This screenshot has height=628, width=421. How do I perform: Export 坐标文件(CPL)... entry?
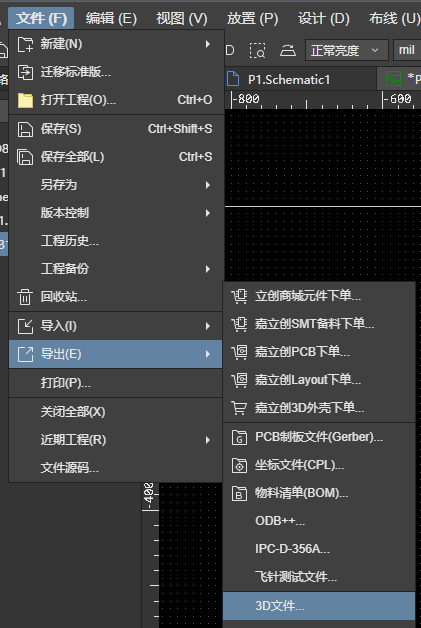pyautogui.click(x=319, y=465)
